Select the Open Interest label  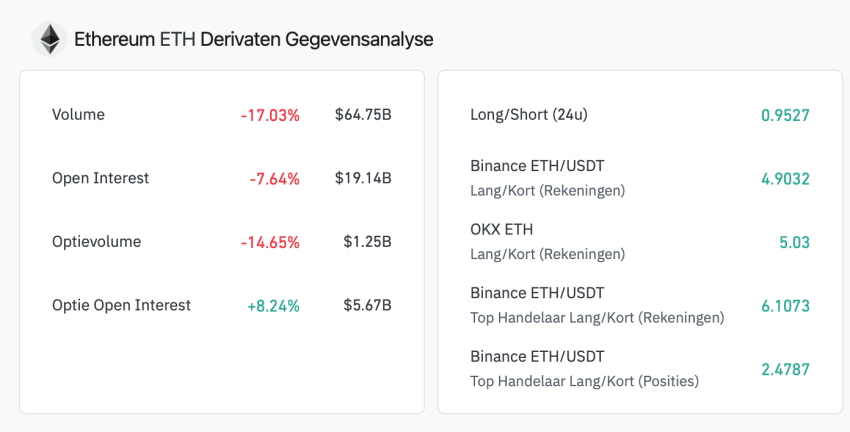(x=100, y=178)
